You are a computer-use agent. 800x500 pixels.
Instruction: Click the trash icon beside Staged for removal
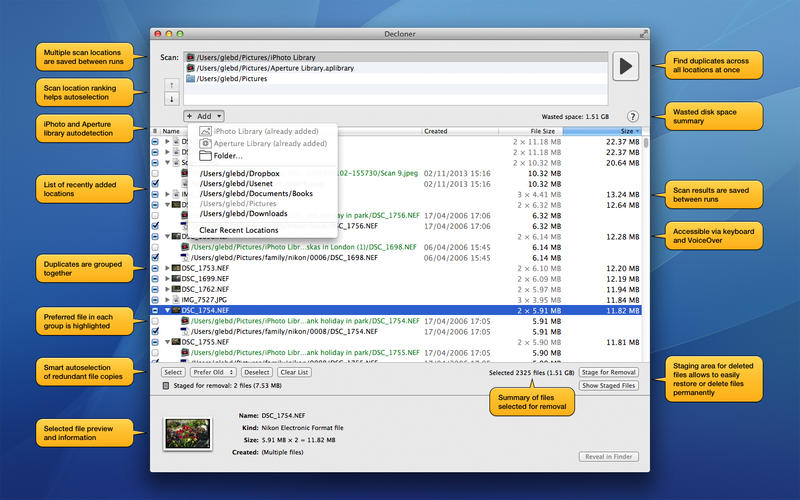[x=166, y=385]
